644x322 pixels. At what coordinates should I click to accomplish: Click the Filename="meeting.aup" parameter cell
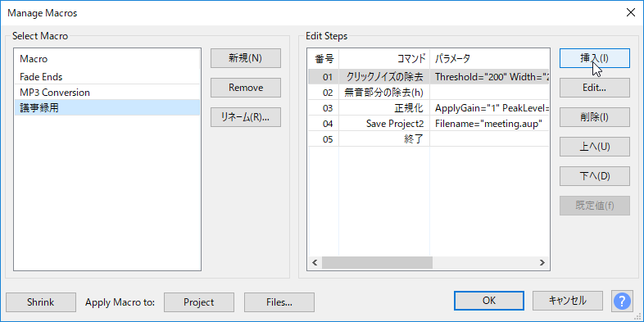pos(489,123)
